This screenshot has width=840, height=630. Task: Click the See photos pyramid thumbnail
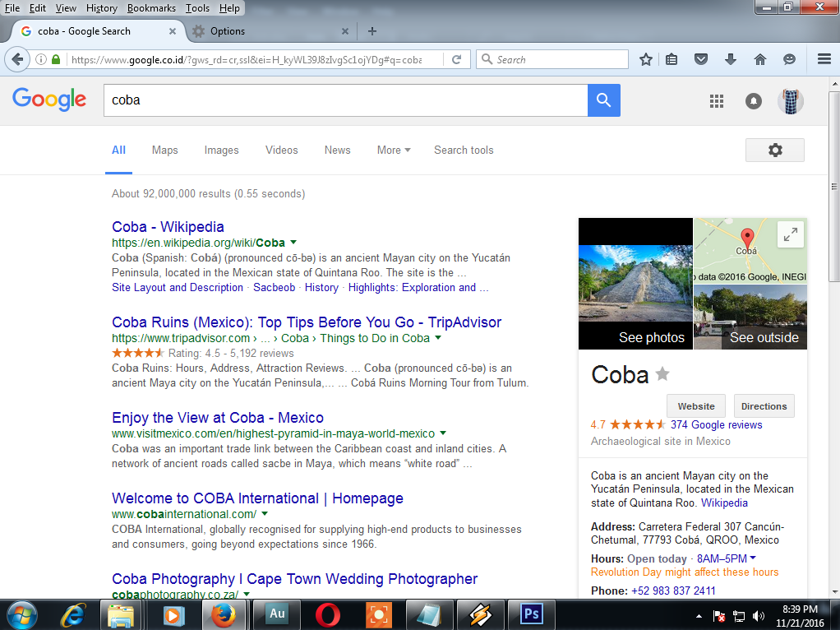(x=635, y=284)
